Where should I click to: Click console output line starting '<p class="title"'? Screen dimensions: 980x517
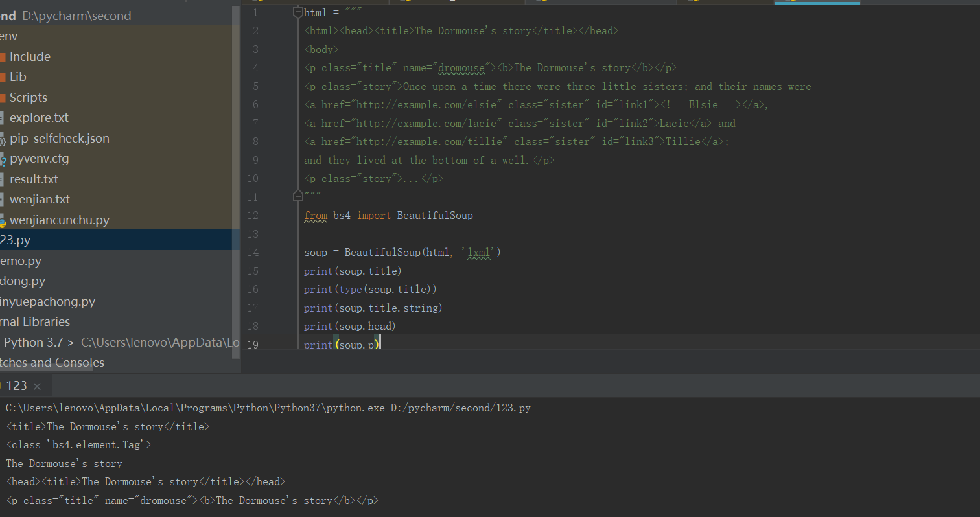192,501
